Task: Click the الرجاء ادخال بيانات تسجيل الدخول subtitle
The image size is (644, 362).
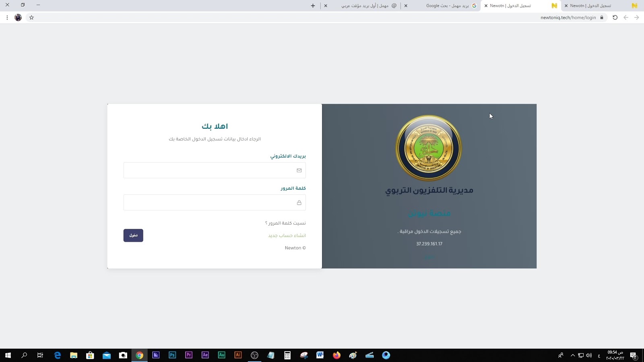Action: coord(215,139)
